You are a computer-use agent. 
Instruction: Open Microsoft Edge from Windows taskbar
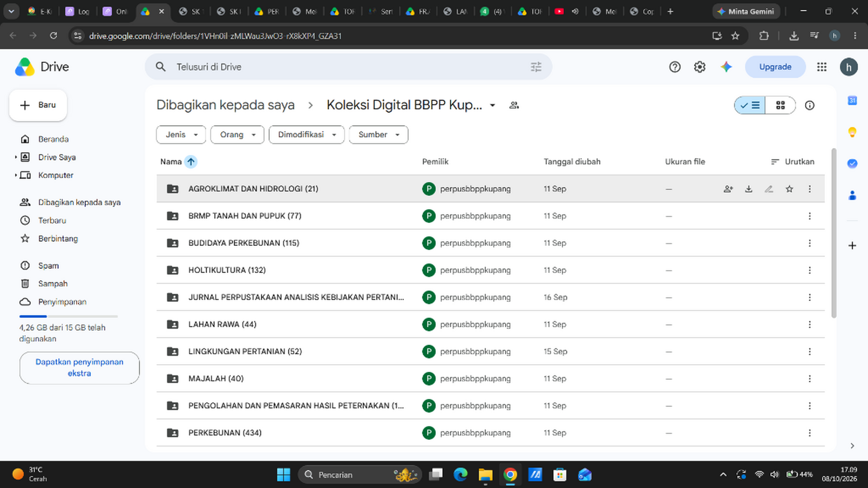point(460,475)
